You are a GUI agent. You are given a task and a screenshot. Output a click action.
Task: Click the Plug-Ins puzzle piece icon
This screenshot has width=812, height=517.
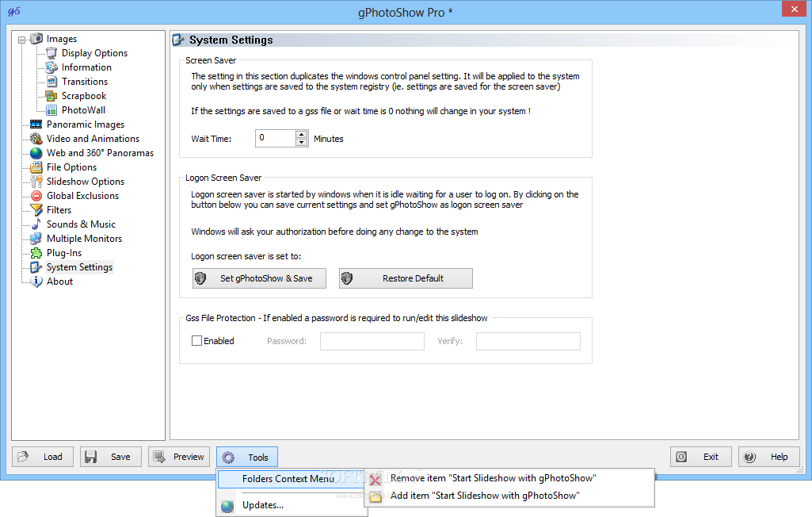(36, 253)
